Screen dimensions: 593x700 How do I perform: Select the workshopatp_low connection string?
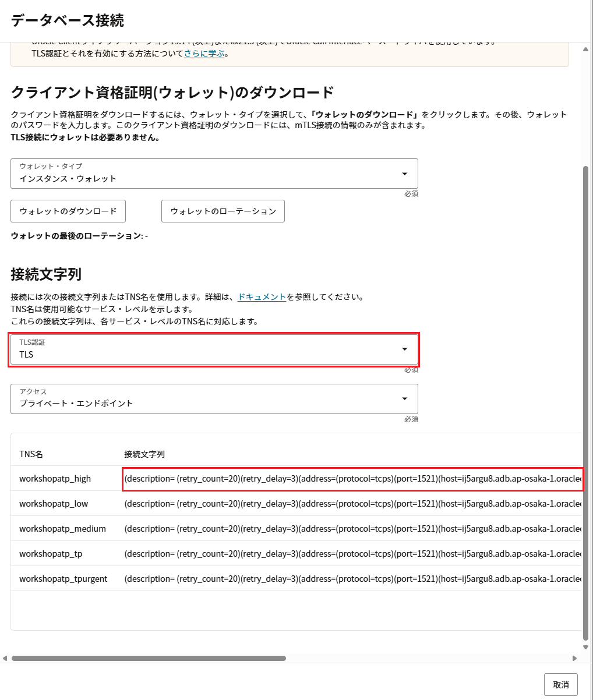point(352,504)
